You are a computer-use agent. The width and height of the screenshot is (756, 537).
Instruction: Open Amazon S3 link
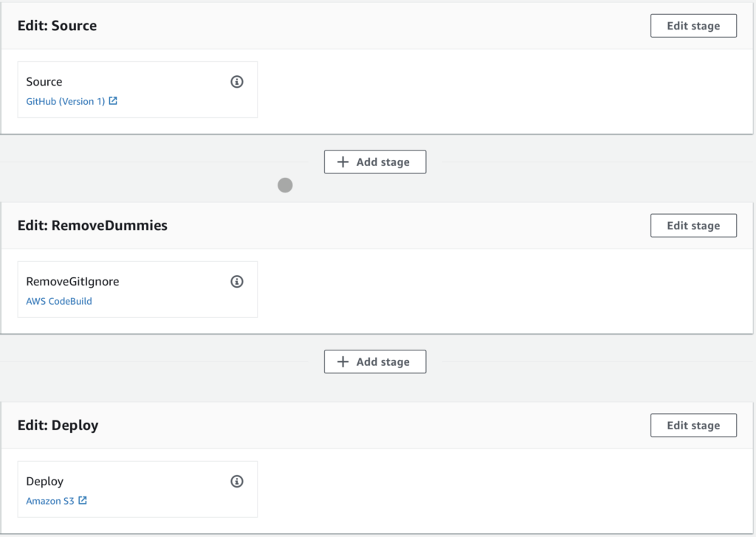point(50,502)
